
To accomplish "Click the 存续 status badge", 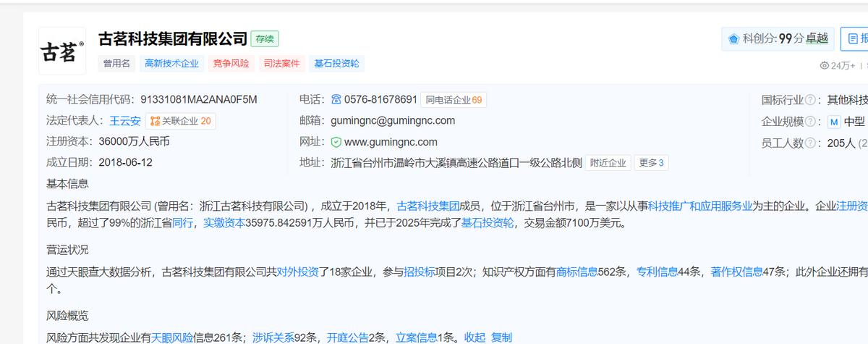I will tap(265, 39).
